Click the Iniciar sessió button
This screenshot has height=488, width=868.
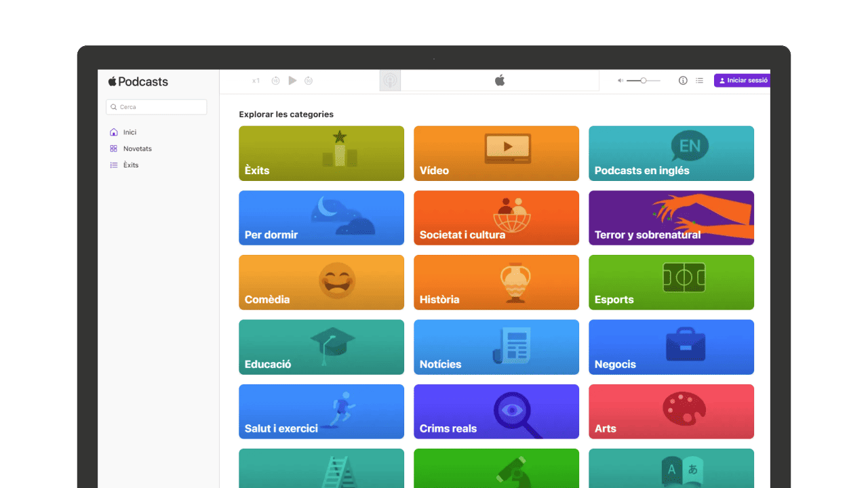click(743, 81)
